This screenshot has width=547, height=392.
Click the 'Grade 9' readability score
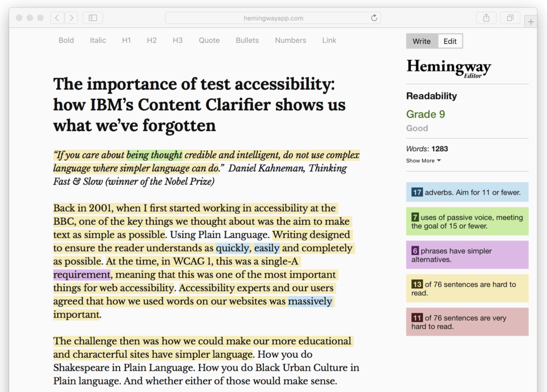coord(426,114)
